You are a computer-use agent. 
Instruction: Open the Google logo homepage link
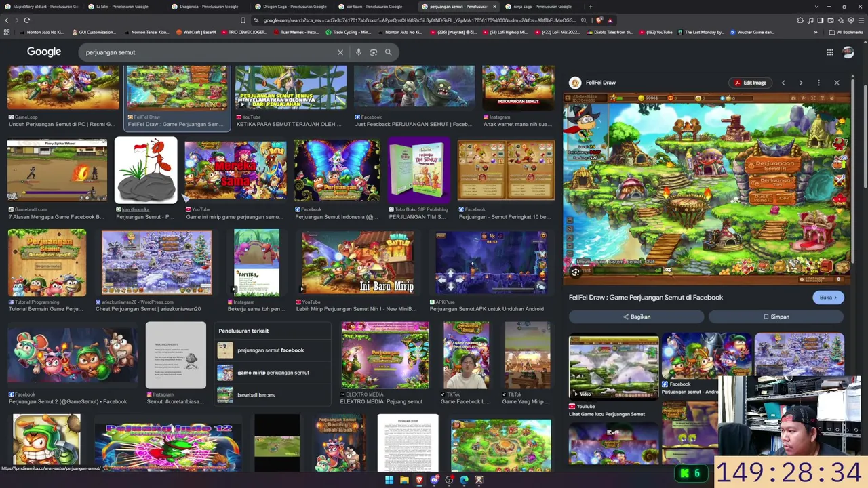(44, 52)
